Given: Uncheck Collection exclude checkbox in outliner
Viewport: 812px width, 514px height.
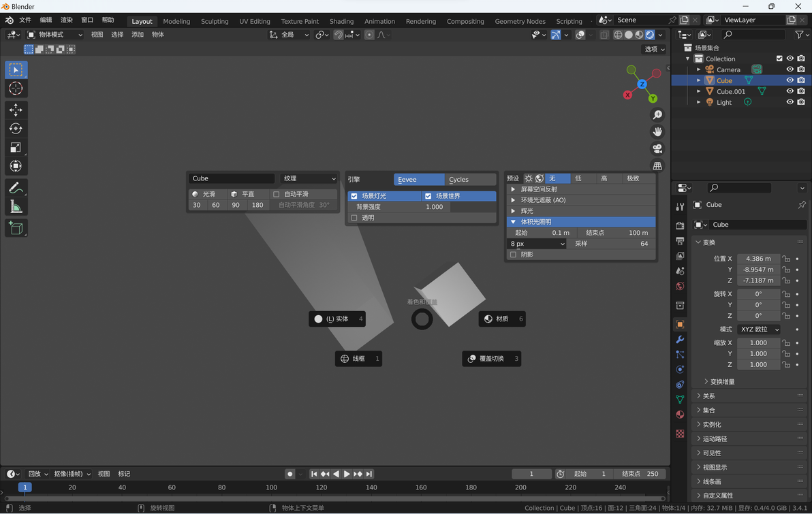Looking at the screenshot, I should click(779, 59).
